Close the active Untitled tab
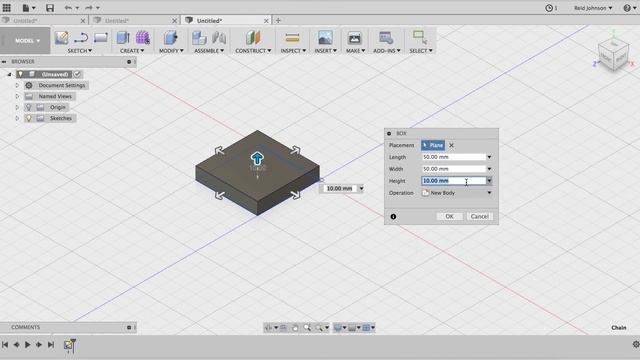The height and width of the screenshot is (360, 640). (x=266, y=20)
